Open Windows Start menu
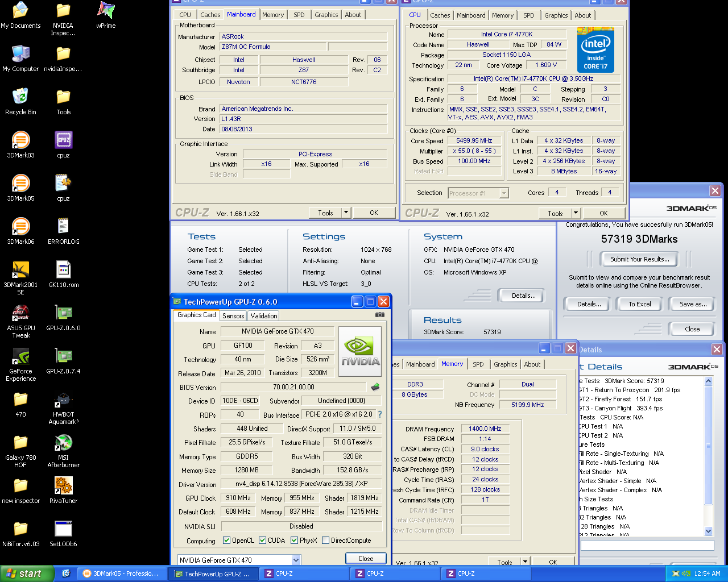Image resolution: width=728 pixels, height=582 pixels. pos(27,573)
